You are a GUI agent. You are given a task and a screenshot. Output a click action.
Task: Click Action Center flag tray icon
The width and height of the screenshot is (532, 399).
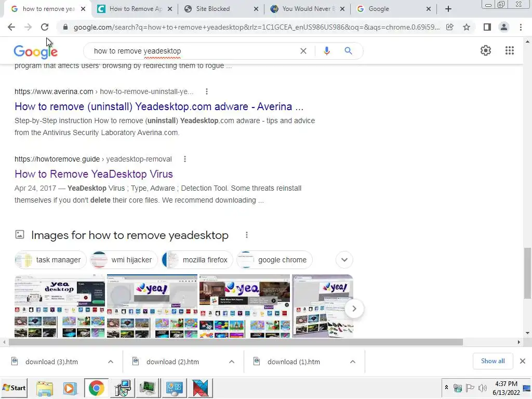pos(470,388)
